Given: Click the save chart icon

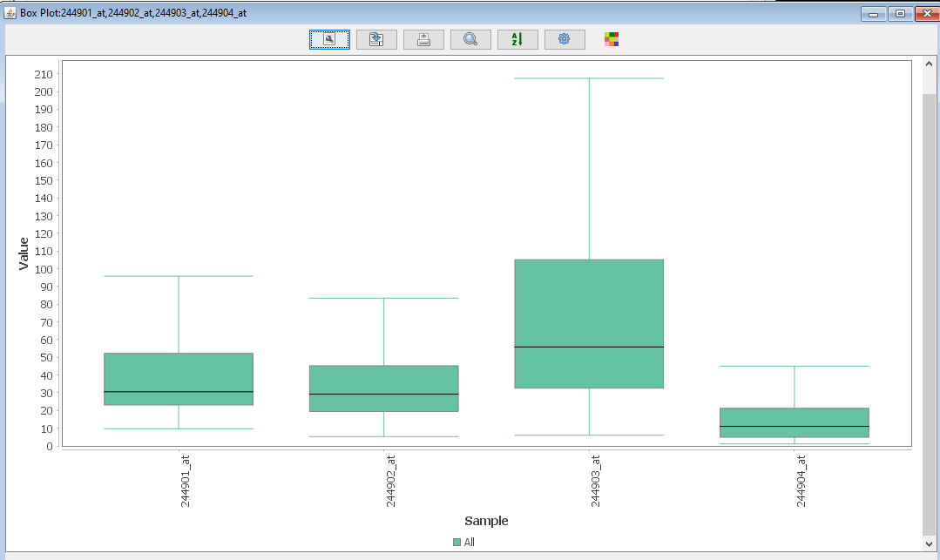Looking at the screenshot, I should [376, 39].
